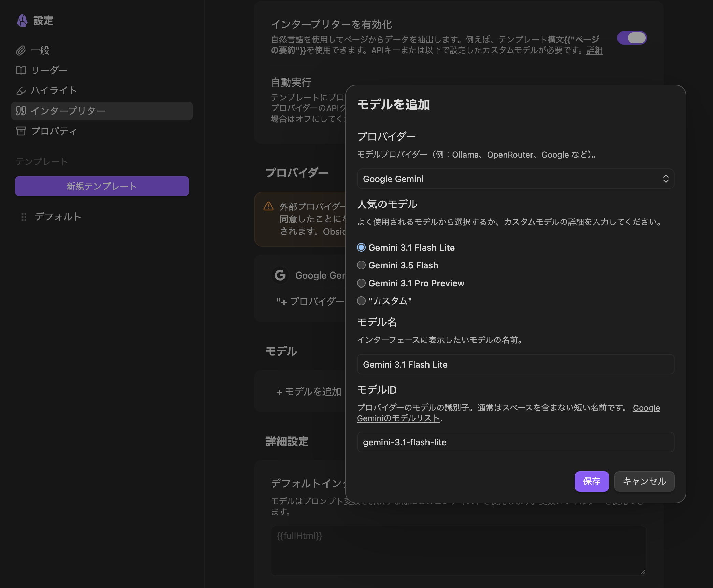Select the Gemini 3.5 Flash radio option
Screen dimensions: 713x588
pos(361,265)
